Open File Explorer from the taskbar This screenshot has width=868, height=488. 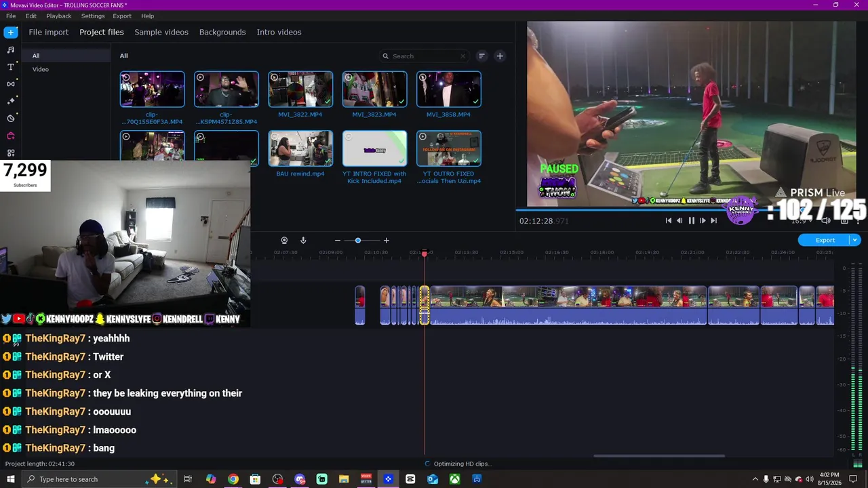pyautogui.click(x=344, y=479)
